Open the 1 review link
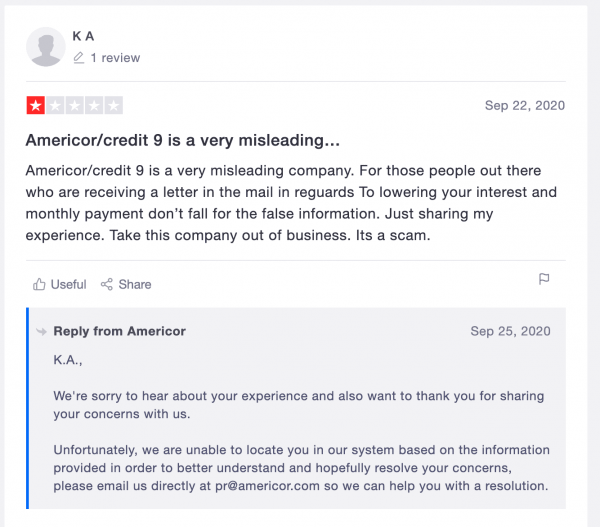 click(115, 58)
